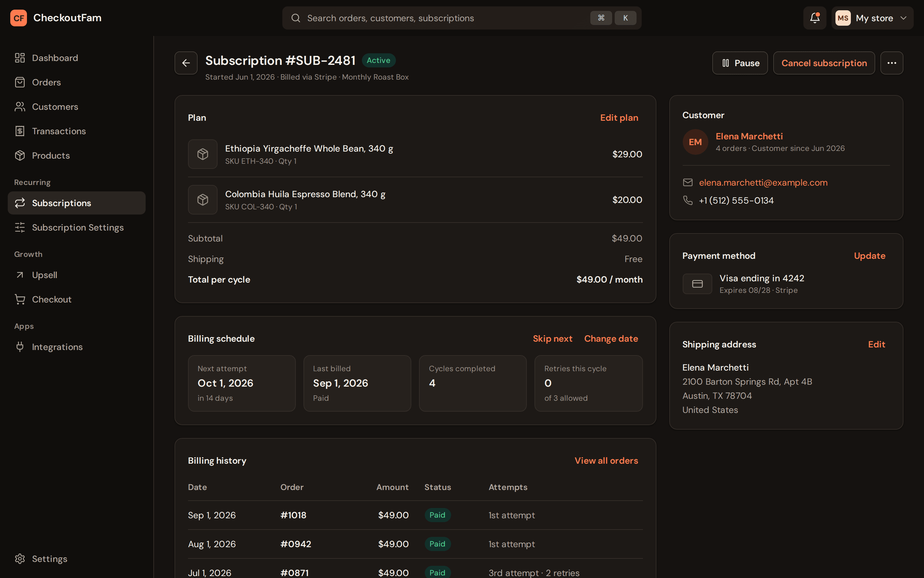Click the Settings gear icon
Screen dimensions: 924x578
coord(20,559)
